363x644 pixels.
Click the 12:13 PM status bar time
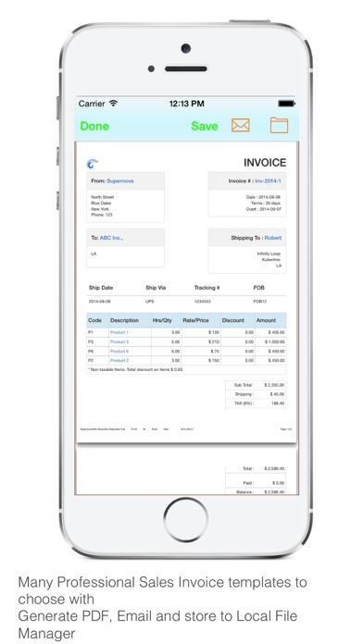187,104
